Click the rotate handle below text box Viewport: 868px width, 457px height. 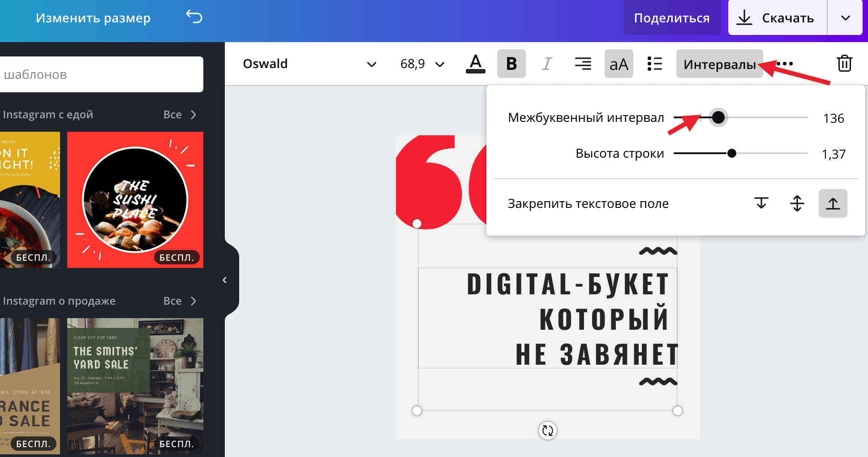(547, 431)
